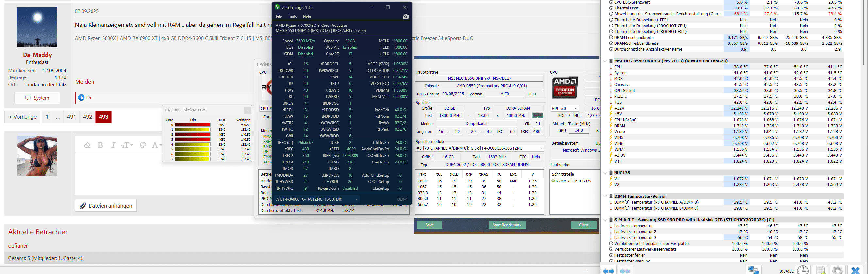868x274 pixels.
Task: Close the CPU #0 Aktiver Takt window
Action: [248, 110]
